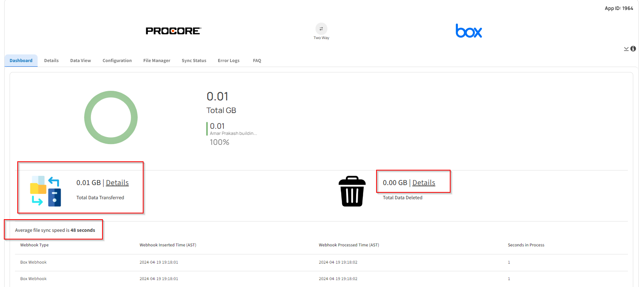The height and width of the screenshot is (287, 644).
Task: Click the Webhook Type column header
Action: coord(35,245)
